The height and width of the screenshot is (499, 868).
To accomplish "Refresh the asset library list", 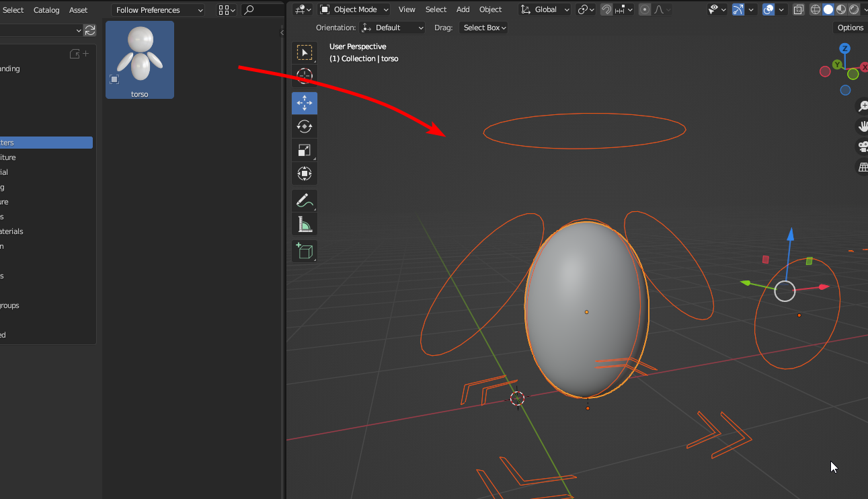I will click(x=90, y=30).
